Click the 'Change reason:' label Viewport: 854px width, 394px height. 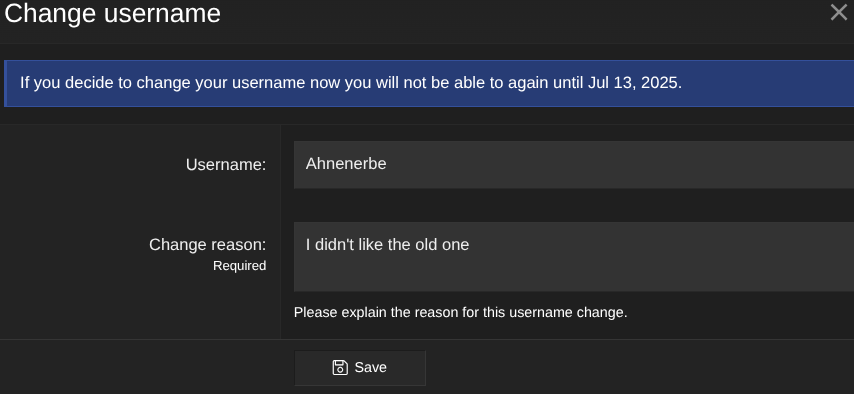pyautogui.click(x=208, y=245)
